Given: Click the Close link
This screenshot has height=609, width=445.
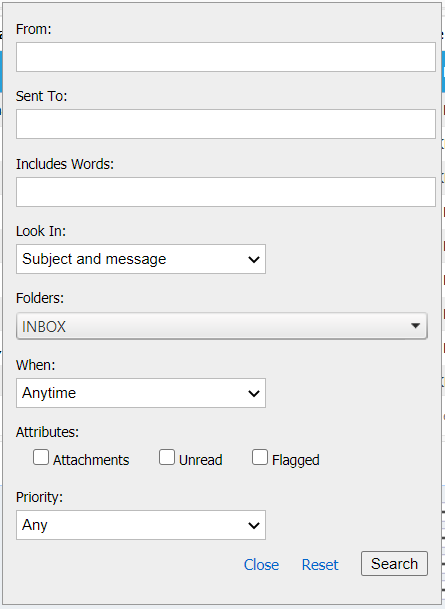Looking at the screenshot, I should (261, 564).
